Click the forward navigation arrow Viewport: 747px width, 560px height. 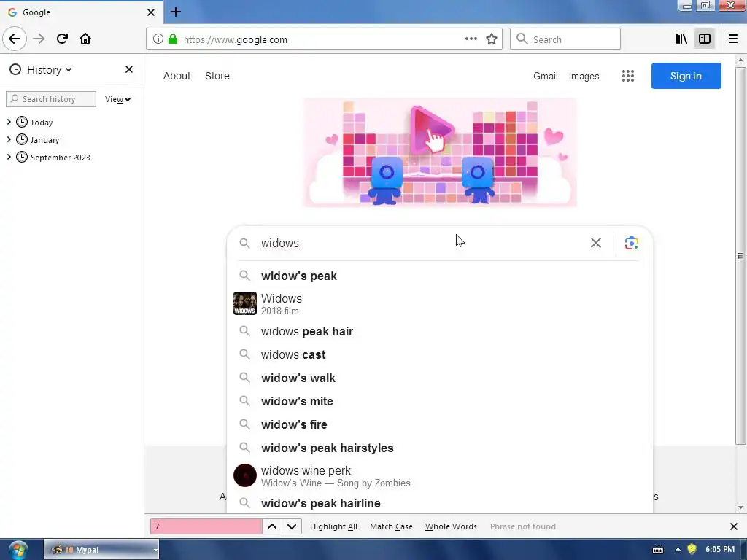(39, 39)
